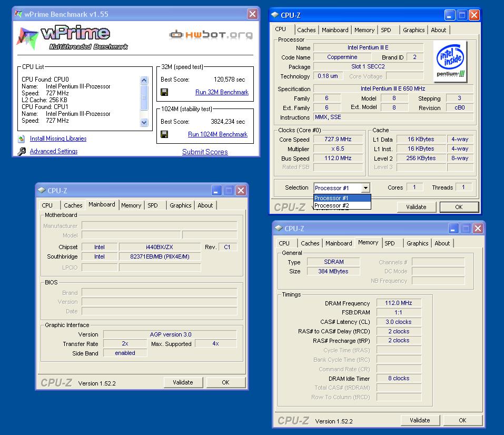Click the DRAM Idle Timer 8 clocks field
504x435 pixels.
399,379
